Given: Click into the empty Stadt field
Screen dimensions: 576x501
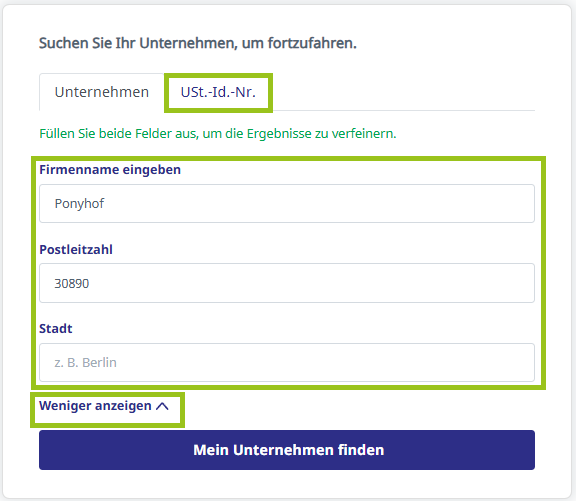Looking at the screenshot, I should click(287, 363).
